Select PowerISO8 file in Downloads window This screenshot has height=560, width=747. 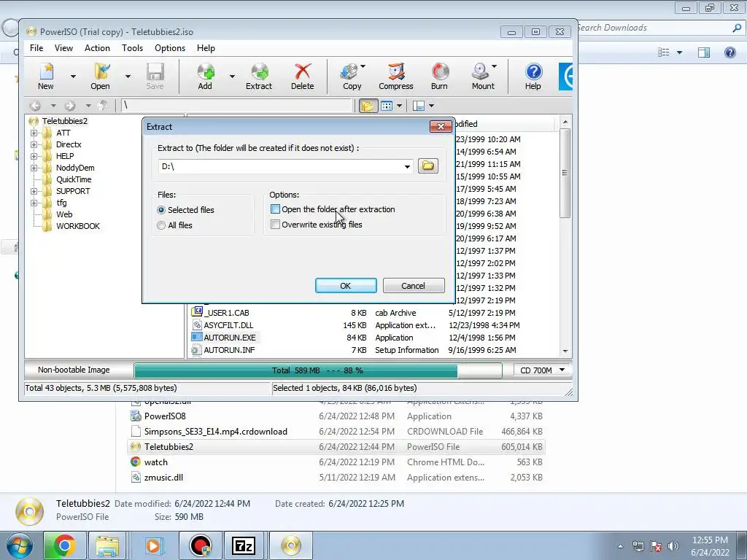[336, 416]
